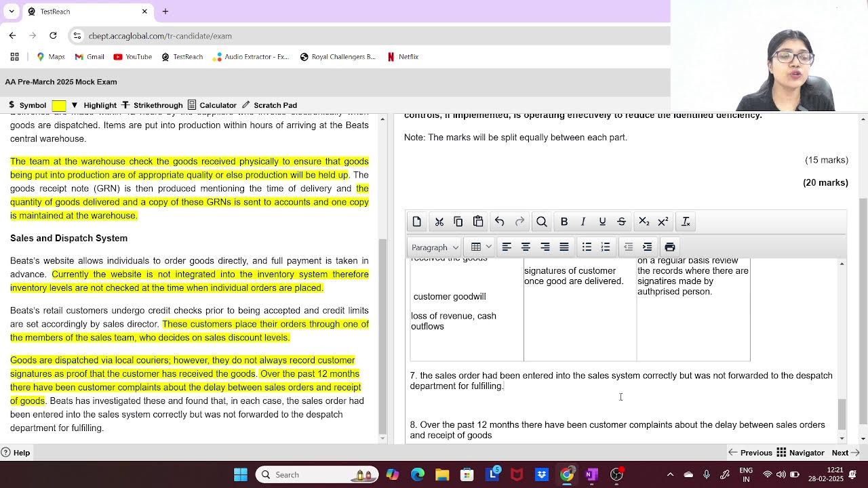Open the question Navigator
The image size is (868, 488).
800,453
